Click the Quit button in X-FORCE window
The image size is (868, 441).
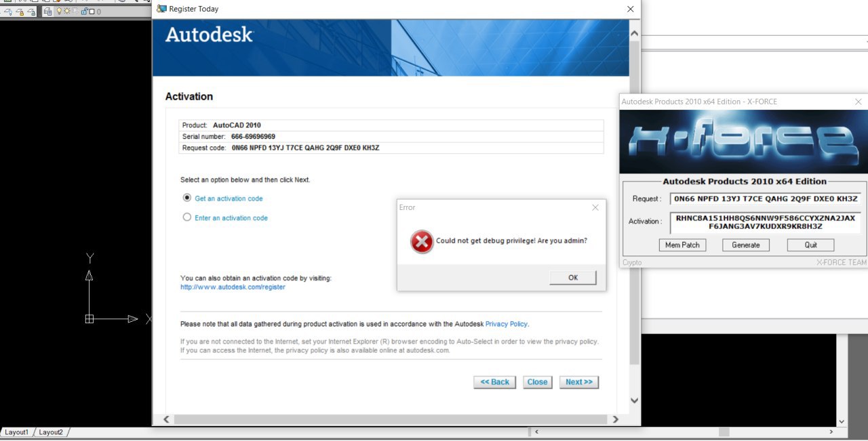(x=810, y=245)
